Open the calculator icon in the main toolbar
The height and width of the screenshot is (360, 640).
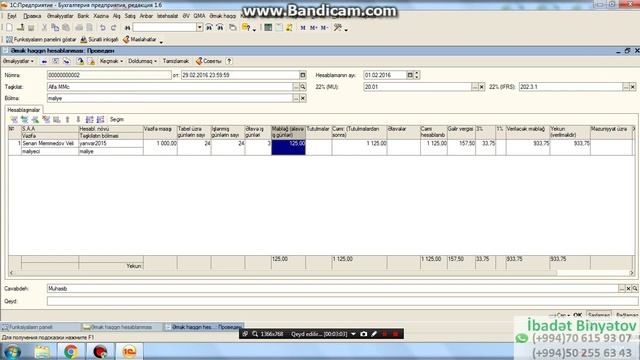[268, 28]
